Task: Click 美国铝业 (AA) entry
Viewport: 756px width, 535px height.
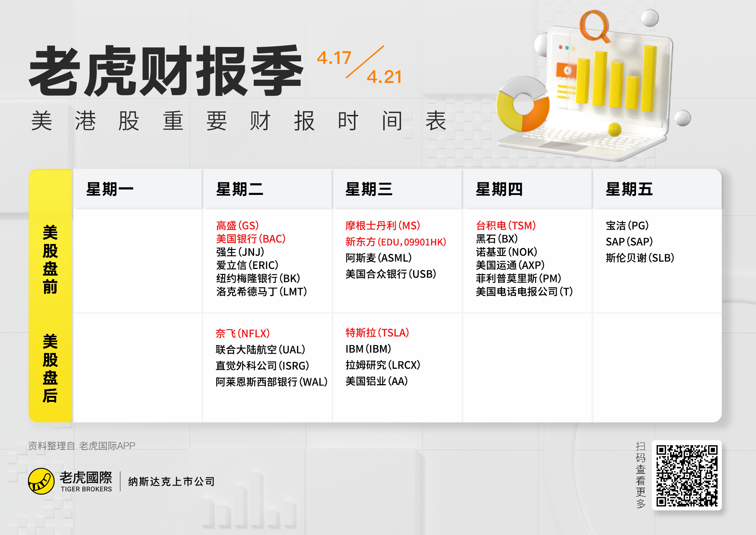Action: pos(377,381)
